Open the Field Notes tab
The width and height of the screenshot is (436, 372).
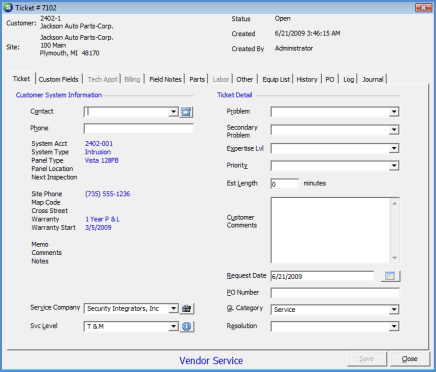click(165, 79)
